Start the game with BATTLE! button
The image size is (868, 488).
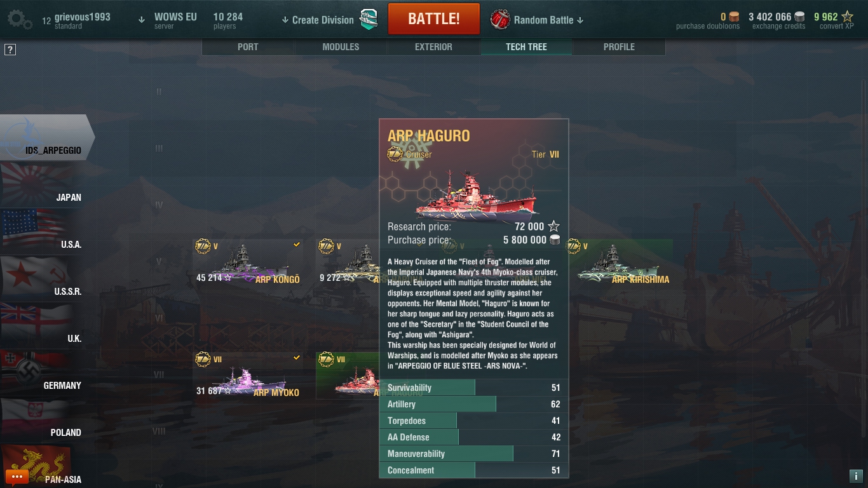[434, 19]
